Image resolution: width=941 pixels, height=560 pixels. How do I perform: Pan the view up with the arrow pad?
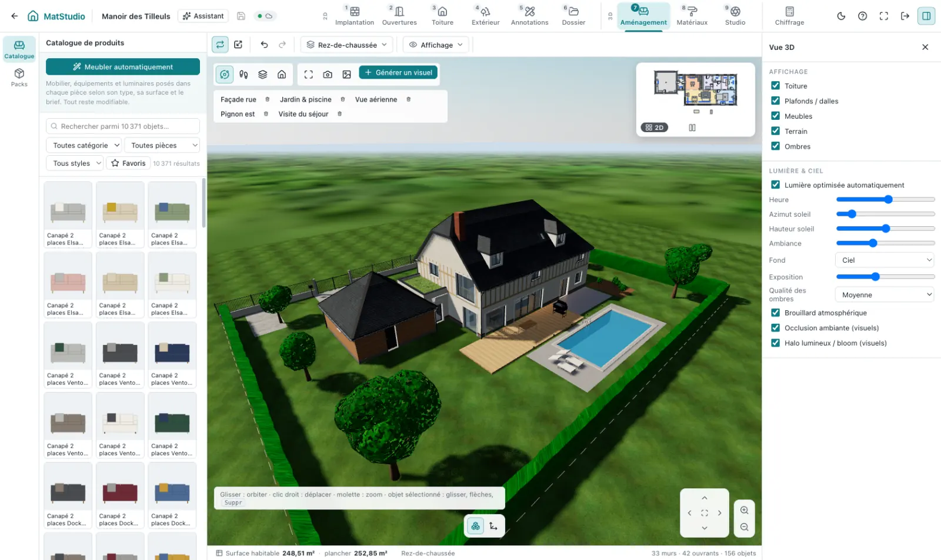pos(705,498)
